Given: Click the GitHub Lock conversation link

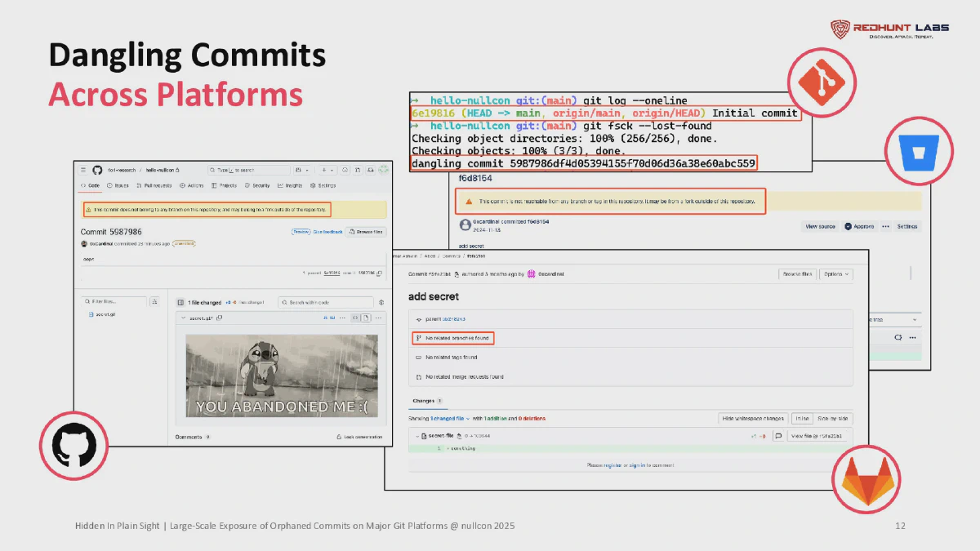Looking at the screenshot, I should [359, 437].
